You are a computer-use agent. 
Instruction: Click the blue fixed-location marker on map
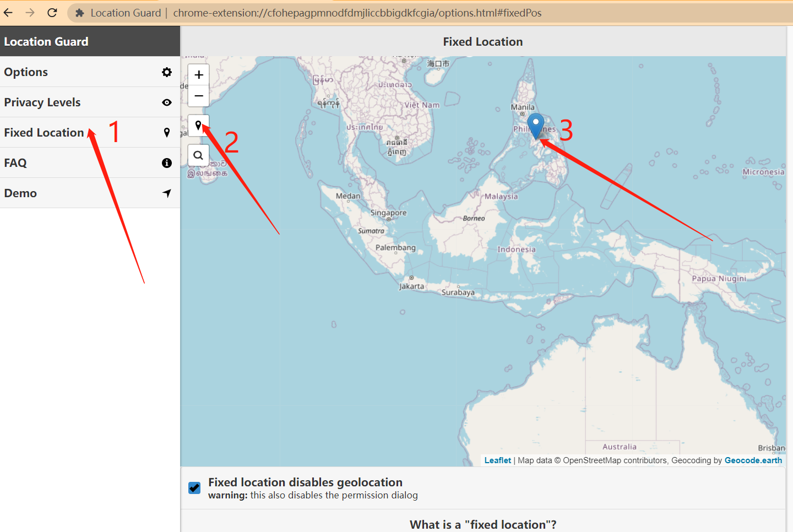pos(536,126)
